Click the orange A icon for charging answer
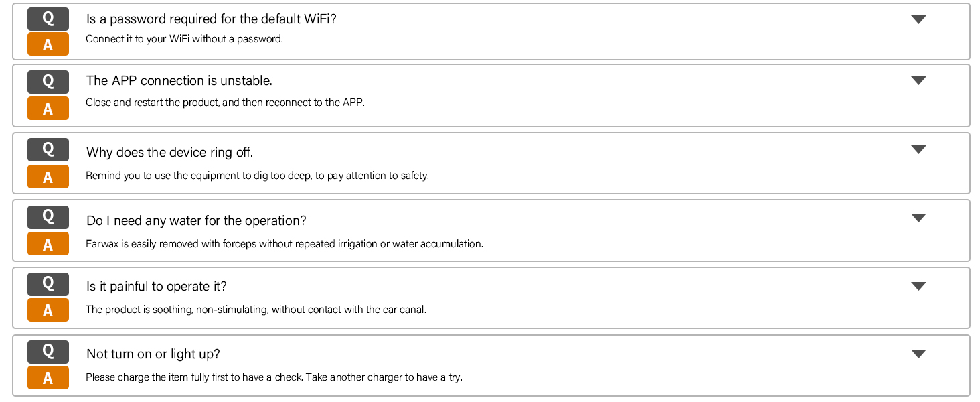Viewport: 980px width, 402px height. coord(48,378)
